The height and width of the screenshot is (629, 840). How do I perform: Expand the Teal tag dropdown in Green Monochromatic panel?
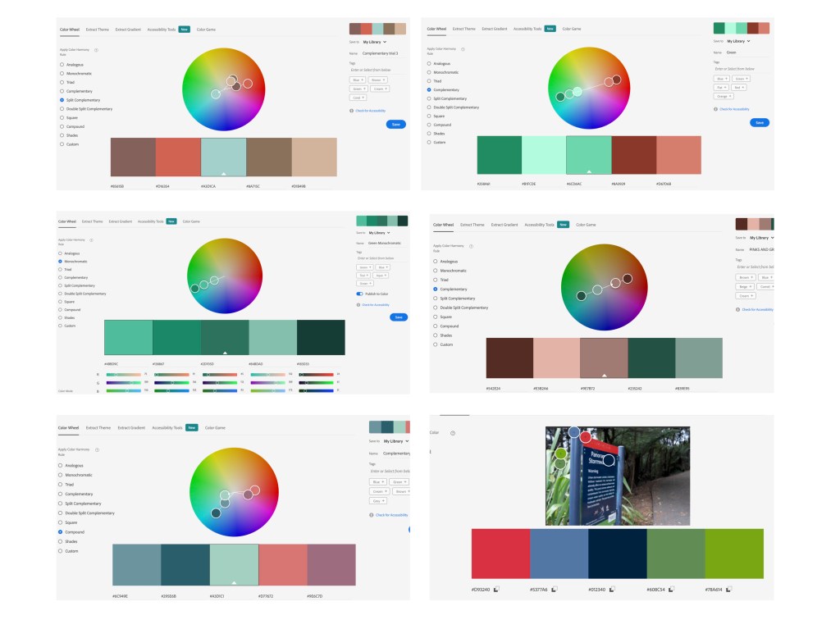click(x=363, y=275)
